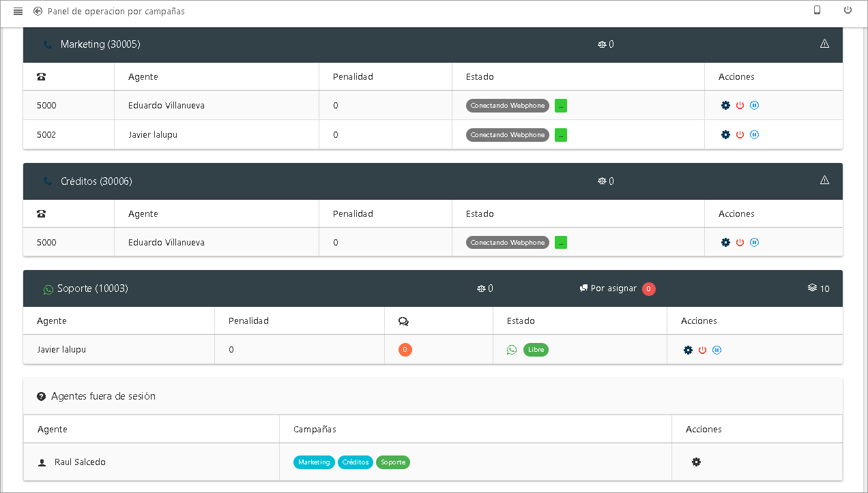Open settings gear for Raul Salcedo
The width and height of the screenshot is (868, 493).
point(696,462)
